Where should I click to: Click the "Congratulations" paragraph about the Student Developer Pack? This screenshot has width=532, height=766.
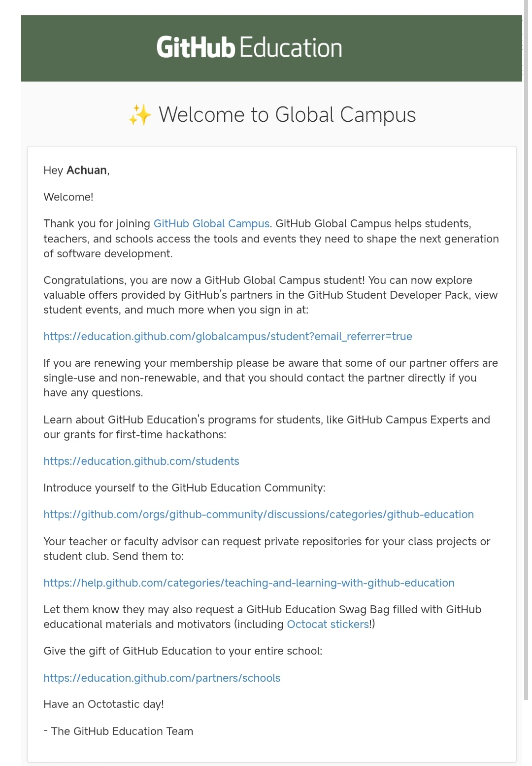click(270, 295)
